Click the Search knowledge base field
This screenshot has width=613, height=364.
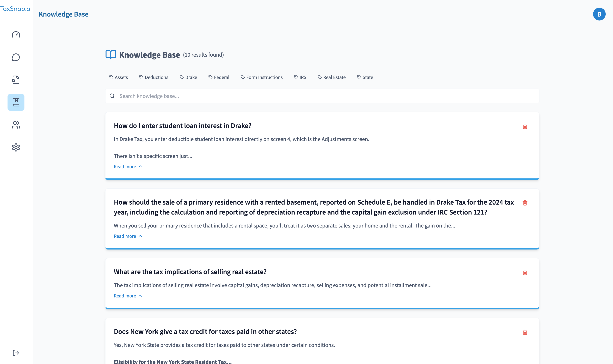coord(322,96)
